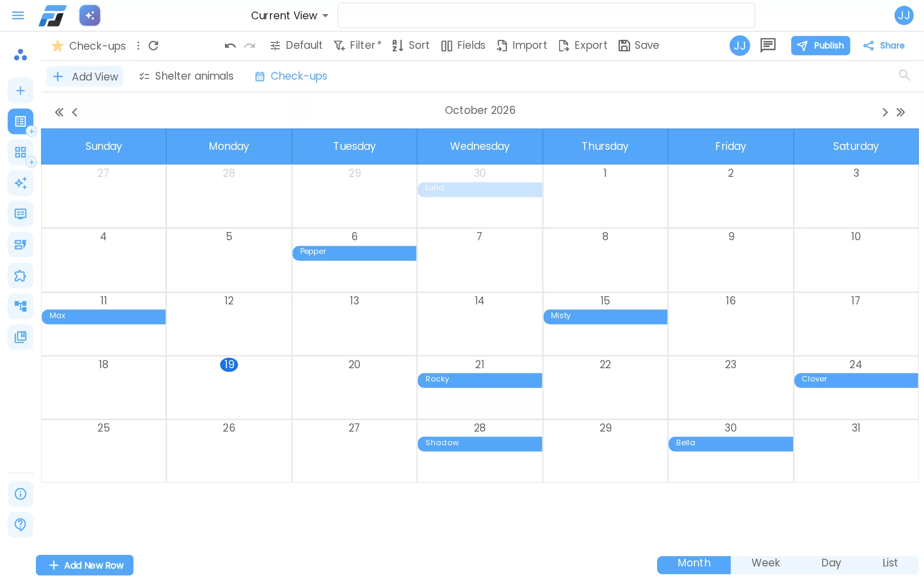Viewport: 924px width, 578px height.
Task: Click the Add View button
Action: pos(85,77)
